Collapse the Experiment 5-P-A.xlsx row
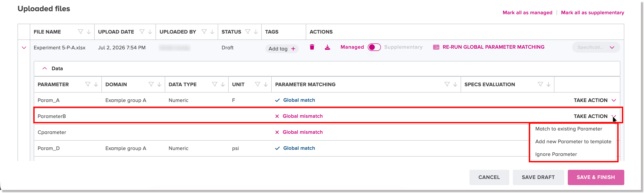Screen dimensions: 644x193 pos(24,48)
